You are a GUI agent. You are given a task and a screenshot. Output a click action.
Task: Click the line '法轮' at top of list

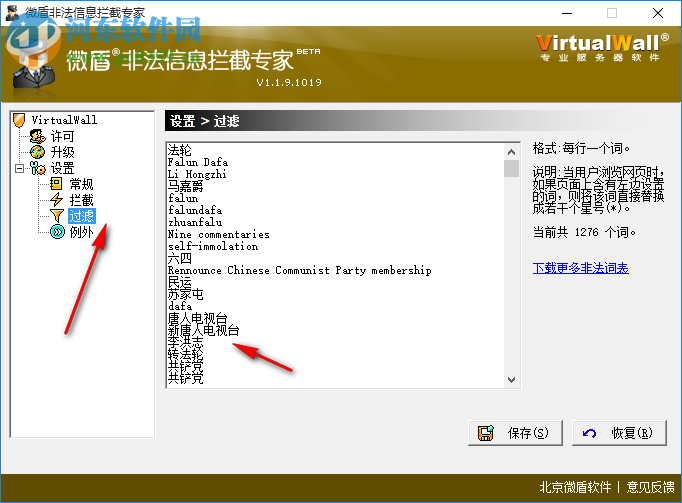(180, 150)
